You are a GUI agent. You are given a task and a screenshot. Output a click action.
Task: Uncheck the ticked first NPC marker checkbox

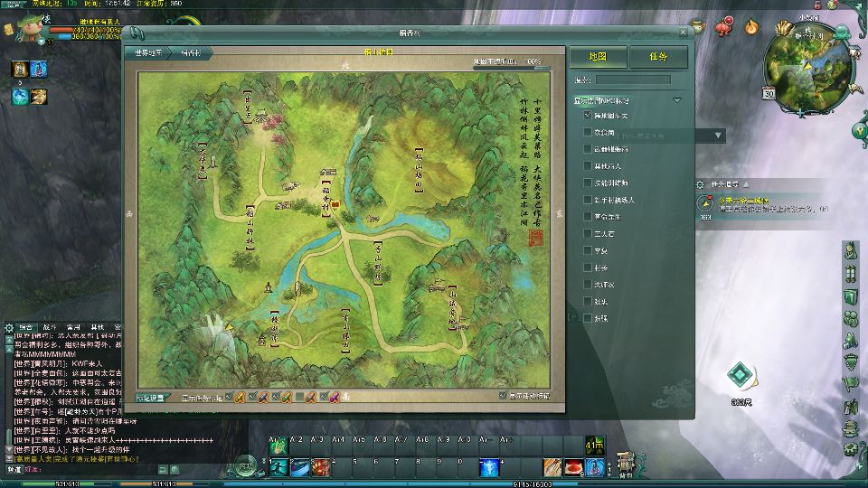[588, 115]
